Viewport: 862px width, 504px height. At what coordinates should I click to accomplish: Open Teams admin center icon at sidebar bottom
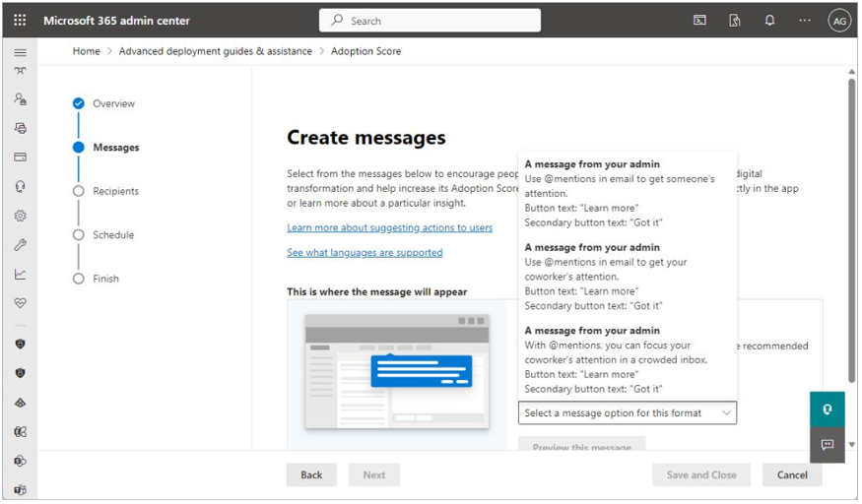21,490
